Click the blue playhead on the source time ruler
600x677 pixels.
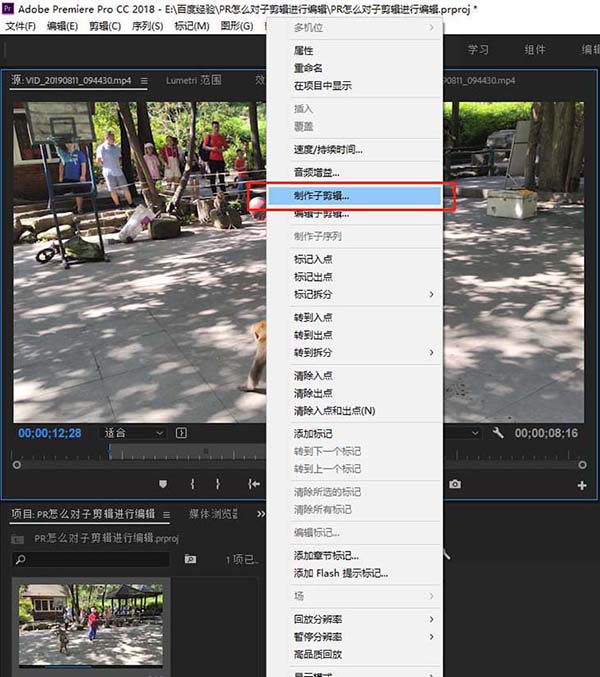tap(110, 452)
